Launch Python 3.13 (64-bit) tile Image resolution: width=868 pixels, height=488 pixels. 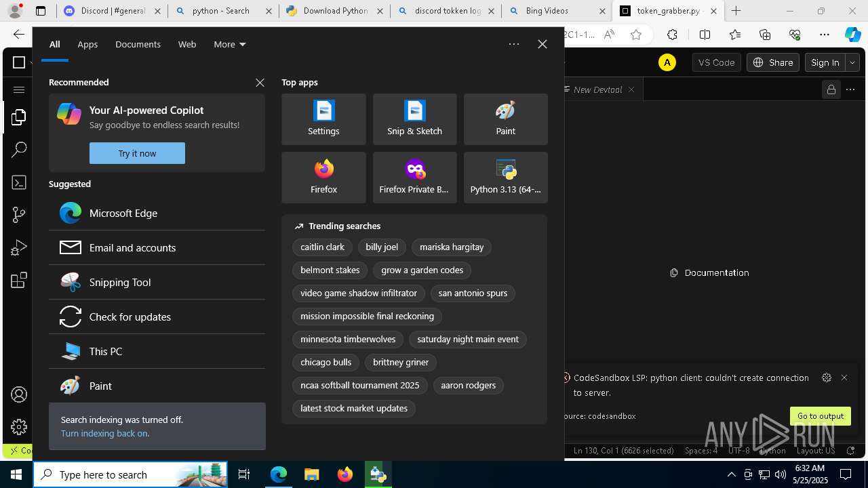coord(505,178)
